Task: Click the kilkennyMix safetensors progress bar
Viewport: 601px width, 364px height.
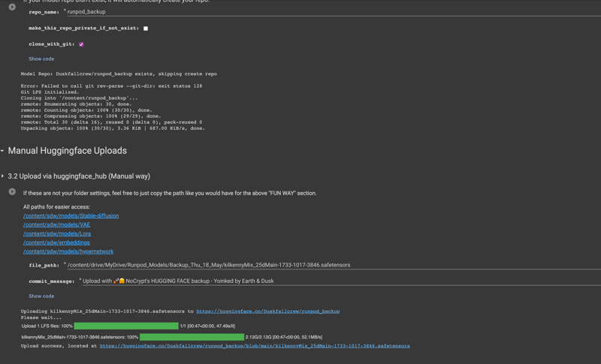Action: (x=192, y=337)
